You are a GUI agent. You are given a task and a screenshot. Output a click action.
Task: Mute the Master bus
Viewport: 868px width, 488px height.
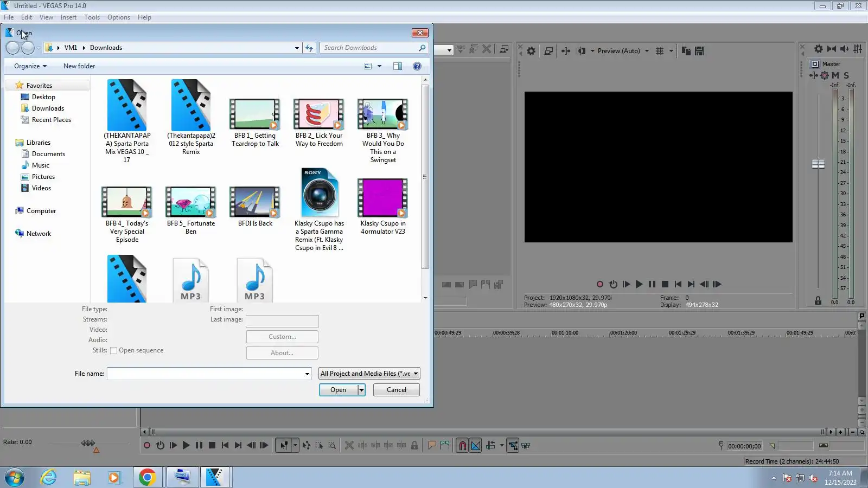(x=835, y=75)
